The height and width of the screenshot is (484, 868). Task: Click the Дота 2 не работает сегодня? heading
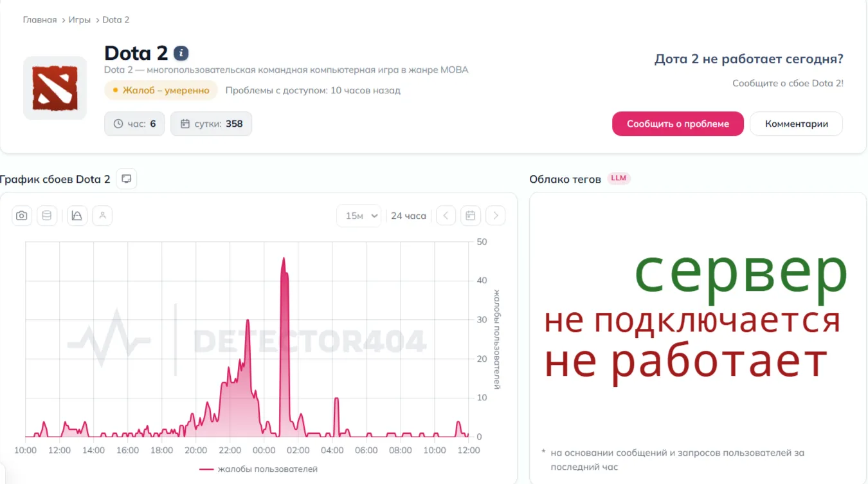(x=749, y=59)
